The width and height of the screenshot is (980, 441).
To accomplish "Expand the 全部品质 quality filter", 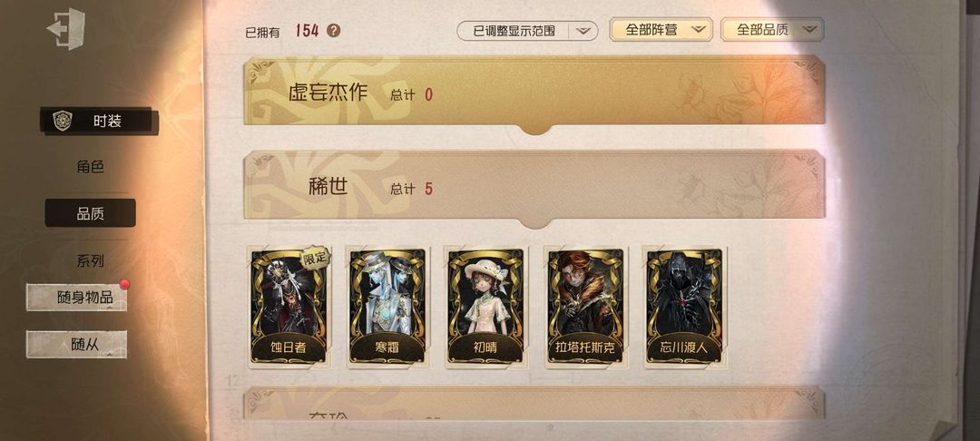I will [x=772, y=29].
